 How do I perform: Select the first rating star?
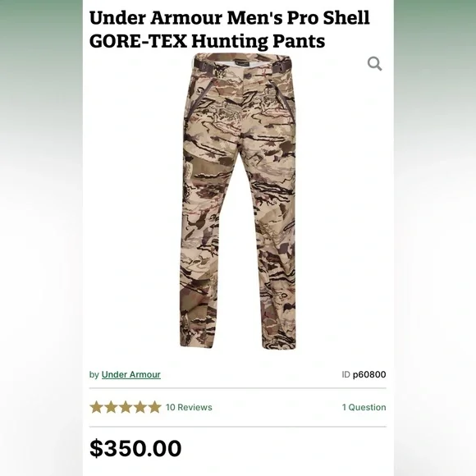click(x=96, y=407)
